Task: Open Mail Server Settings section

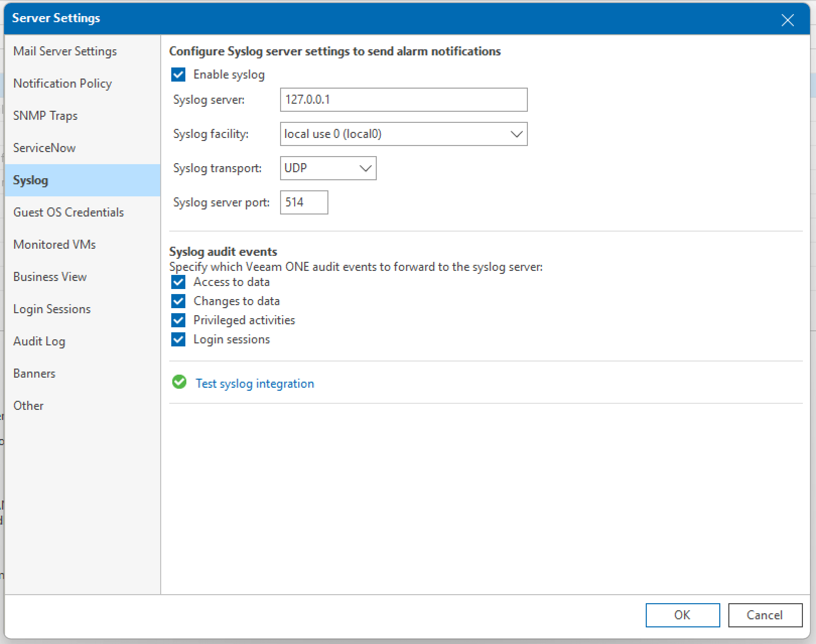Action: pos(65,51)
